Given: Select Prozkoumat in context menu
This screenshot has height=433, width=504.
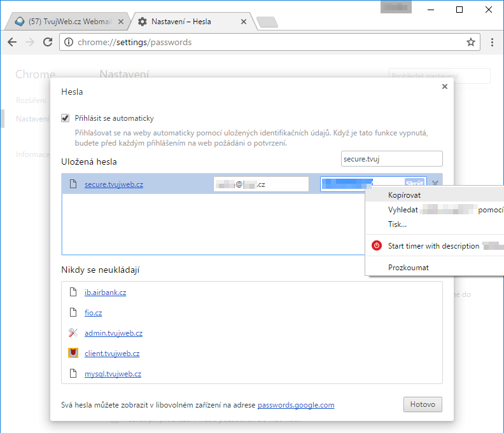Looking at the screenshot, I should point(408,268).
